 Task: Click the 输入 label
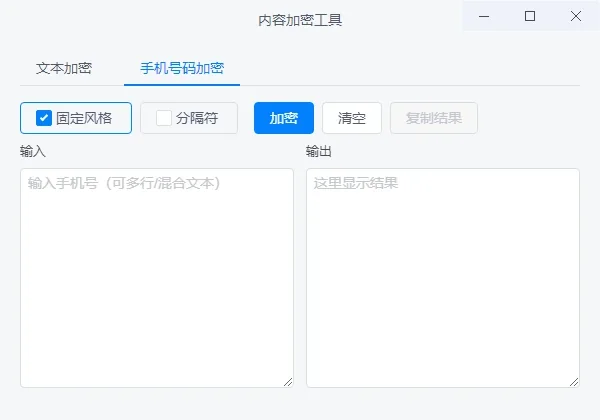coord(33,151)
